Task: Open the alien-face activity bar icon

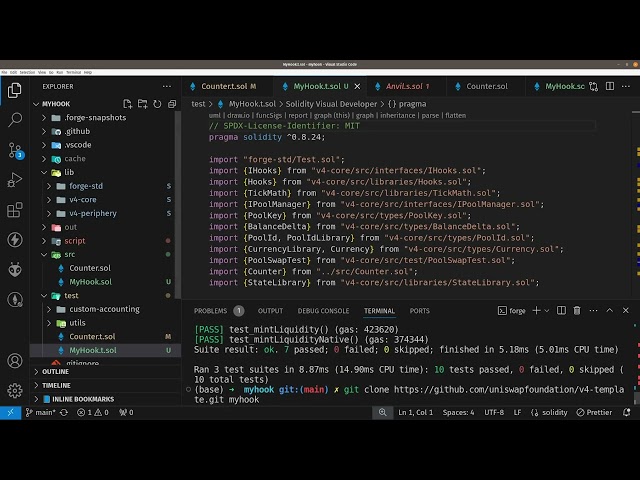Action: pyautogui.click(x=15, y=269)
